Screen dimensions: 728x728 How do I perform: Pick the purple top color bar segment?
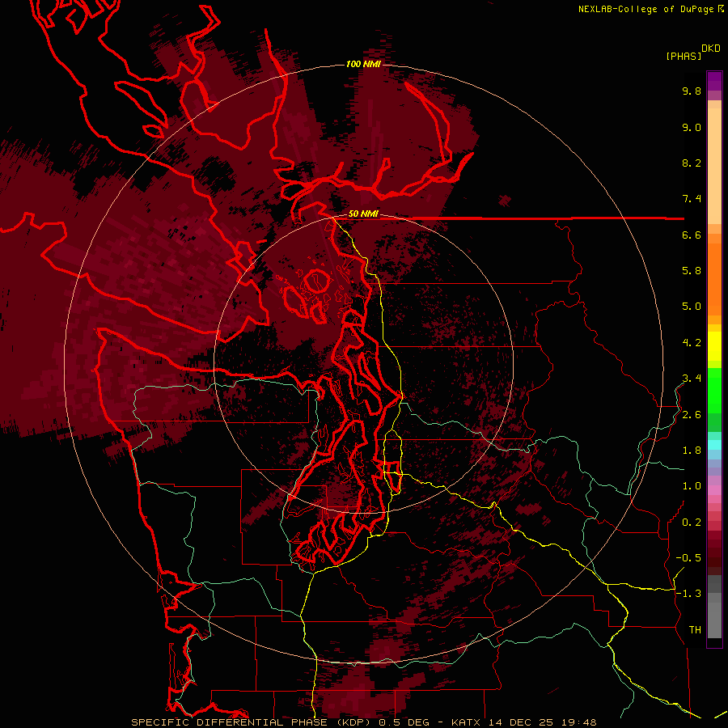coord(714,81)
